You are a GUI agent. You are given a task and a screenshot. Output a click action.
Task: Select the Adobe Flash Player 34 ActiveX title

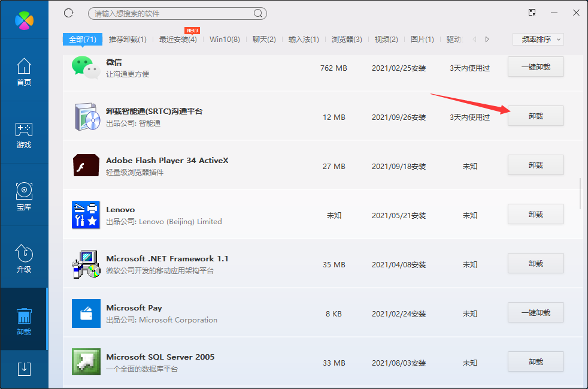(167, 160)
